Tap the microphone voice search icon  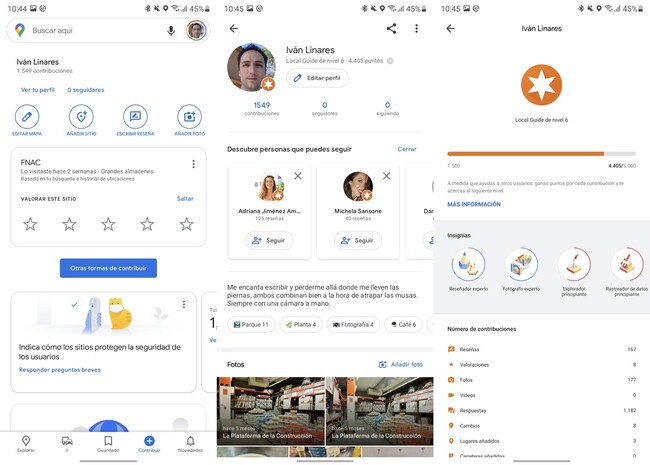click(x=171, y=30)
